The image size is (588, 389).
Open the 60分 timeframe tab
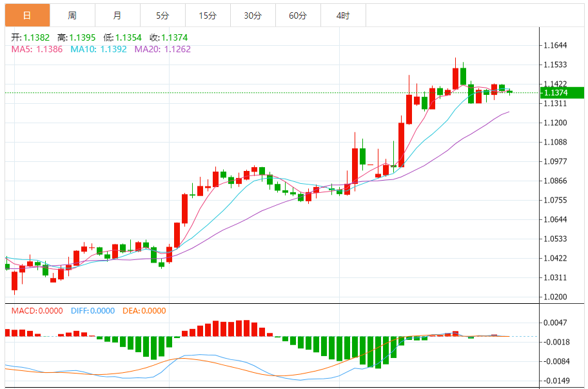(298, 15)
